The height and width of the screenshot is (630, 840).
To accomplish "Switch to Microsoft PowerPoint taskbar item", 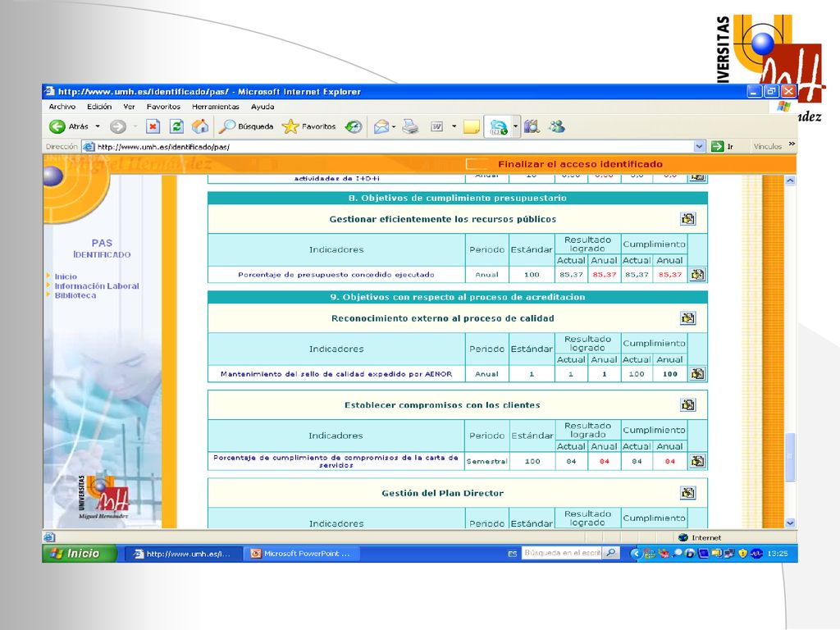I will click(x=300, y=554).
